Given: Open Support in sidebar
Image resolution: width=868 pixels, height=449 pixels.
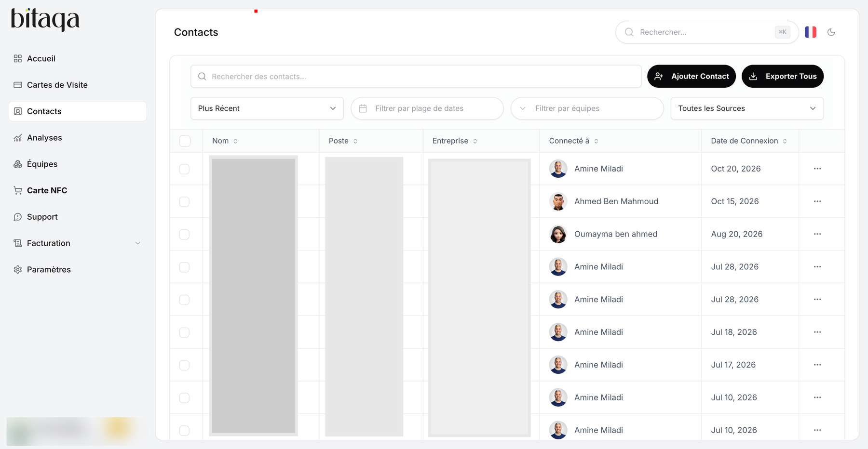Looking at the screenshot, I should point(77,217).
